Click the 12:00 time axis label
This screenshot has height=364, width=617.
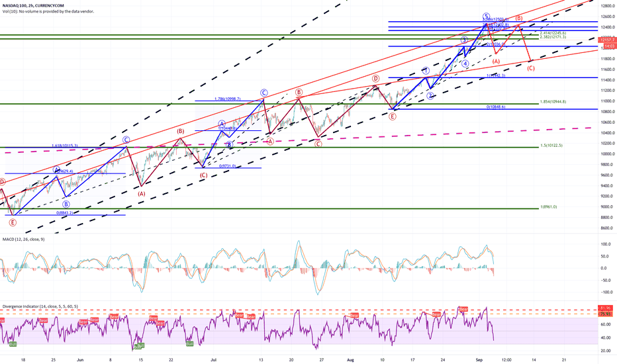507,359
